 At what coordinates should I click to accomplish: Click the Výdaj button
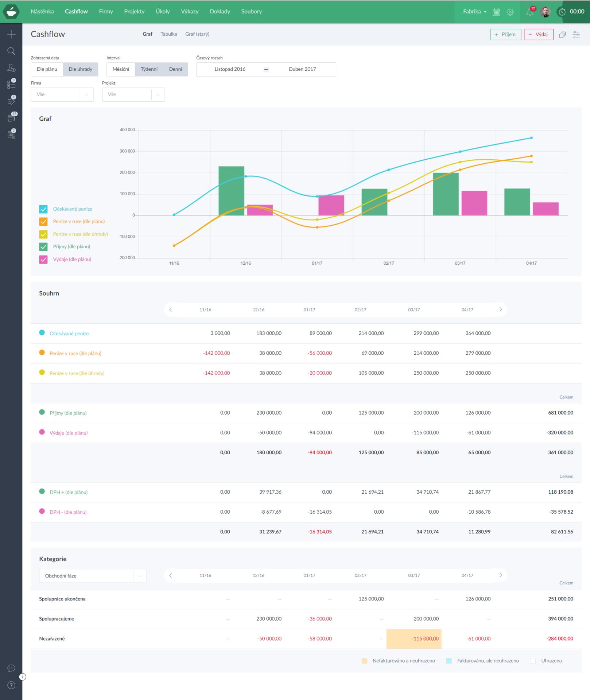(x=539, y=35)
